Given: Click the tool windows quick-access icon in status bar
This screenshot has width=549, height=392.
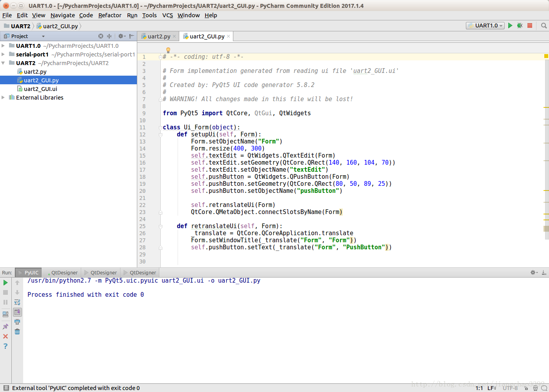Looking at the screenshot, I should coord(6,388).
